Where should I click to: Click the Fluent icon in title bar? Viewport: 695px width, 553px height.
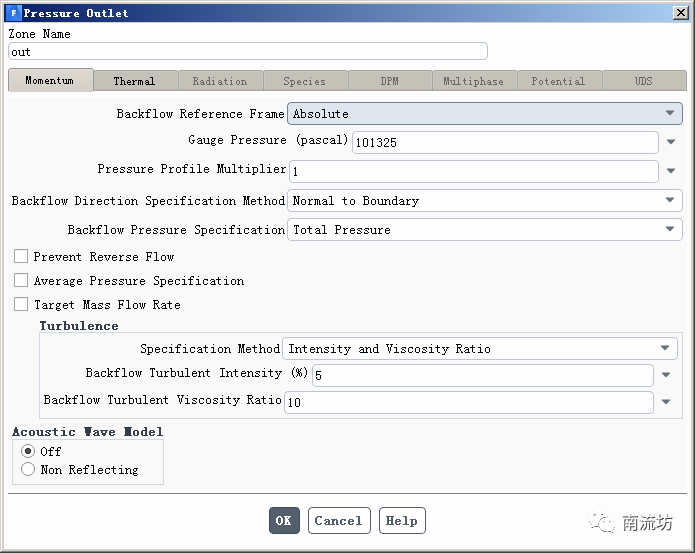[x=12, y=13]
